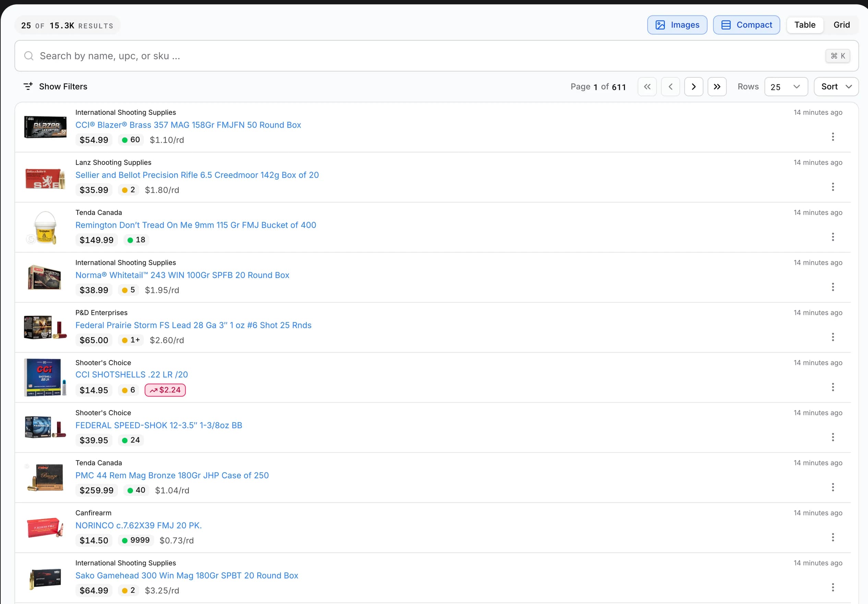
Task: Switch to Table view
Action: click(805, 25)
